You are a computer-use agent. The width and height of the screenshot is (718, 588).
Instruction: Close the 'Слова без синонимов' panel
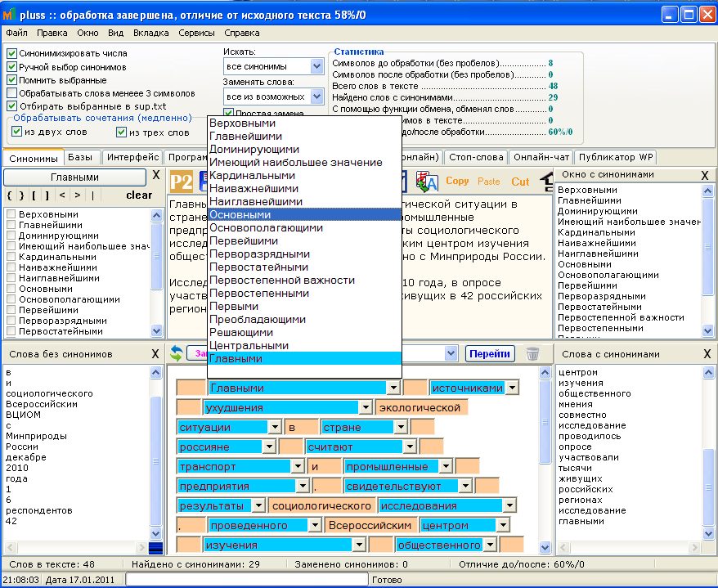coord(155,354)
